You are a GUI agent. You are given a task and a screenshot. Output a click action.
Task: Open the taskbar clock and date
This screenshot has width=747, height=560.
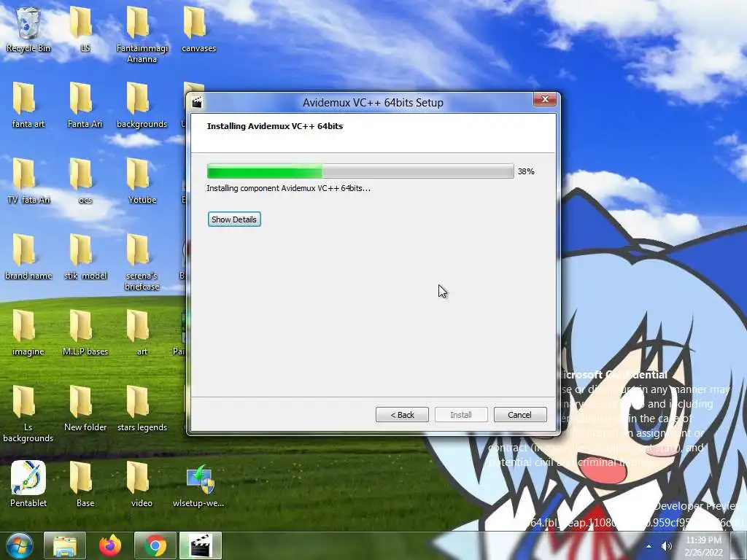[704, 546]
